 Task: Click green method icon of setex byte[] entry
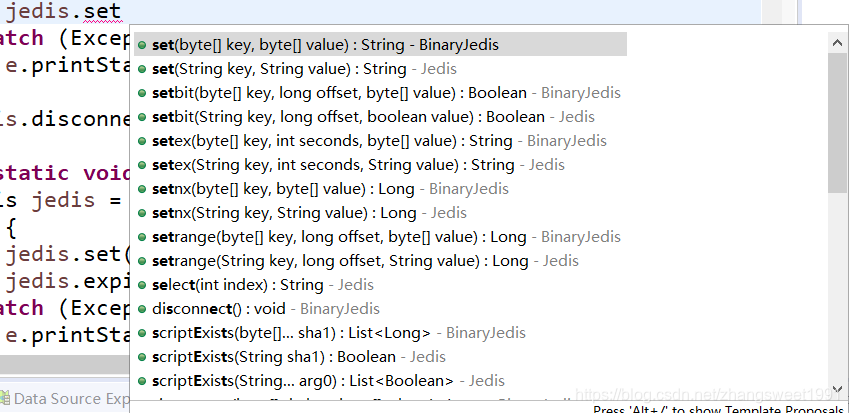(x=142, y=141)
